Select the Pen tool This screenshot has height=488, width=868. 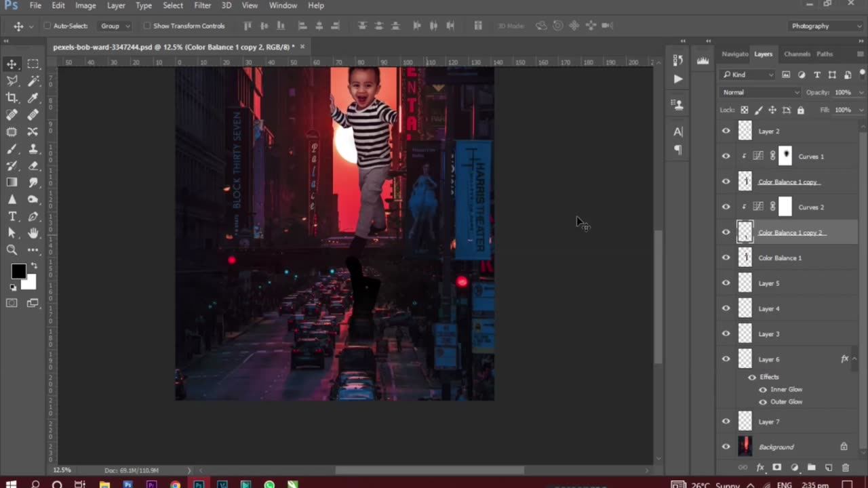pos(33,216)
